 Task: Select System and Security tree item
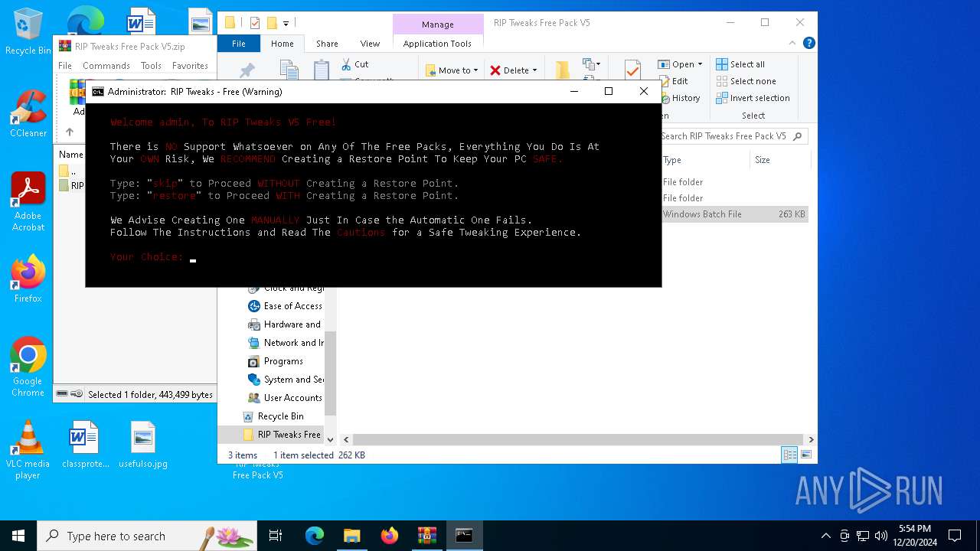286,380
